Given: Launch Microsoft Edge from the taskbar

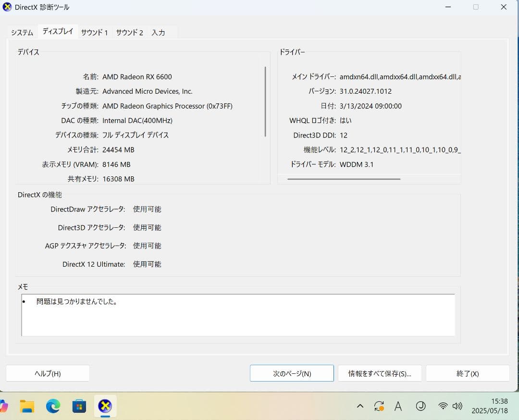Looking at the screenshot, I should click(53, 406).
